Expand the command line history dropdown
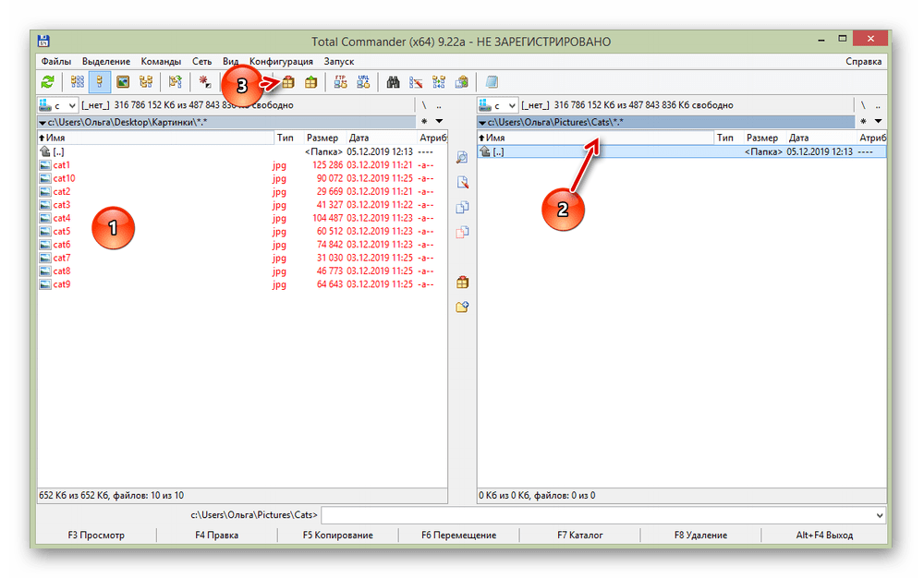The image size is (924, 578). 880,515
